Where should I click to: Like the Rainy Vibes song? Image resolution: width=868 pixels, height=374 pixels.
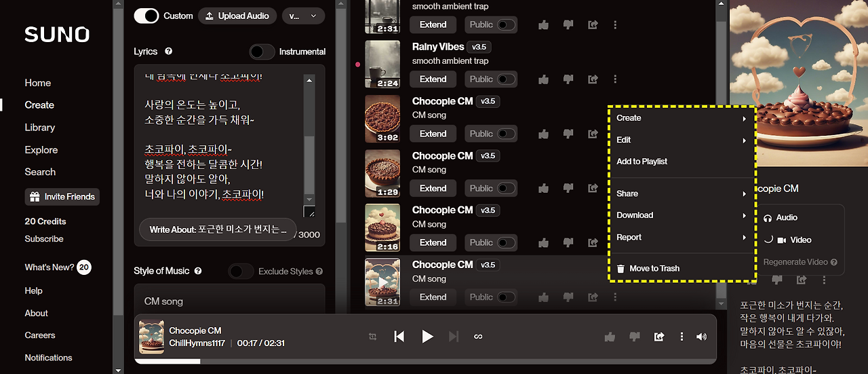pyautogui.click(x=543, y=79)
